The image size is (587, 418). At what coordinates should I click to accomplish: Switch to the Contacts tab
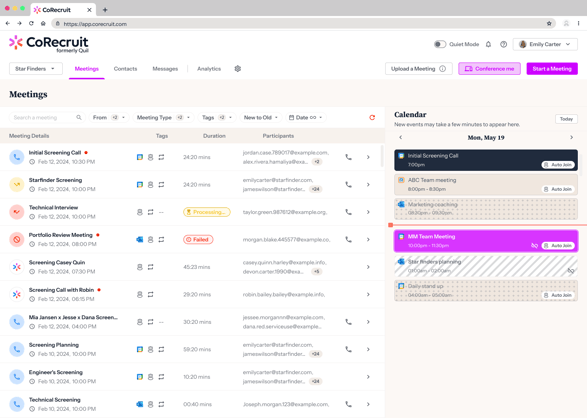(125, 69)
